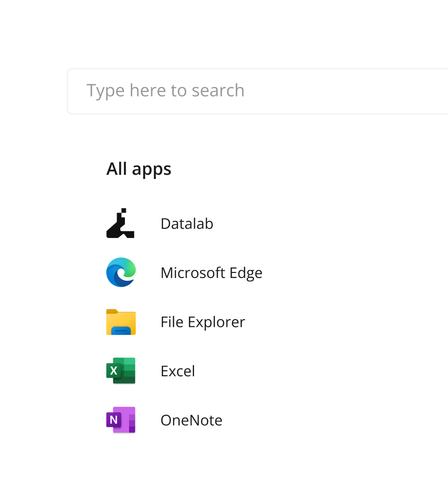
Task: Click the white X on the Excel icon
Action: (114, 371)
